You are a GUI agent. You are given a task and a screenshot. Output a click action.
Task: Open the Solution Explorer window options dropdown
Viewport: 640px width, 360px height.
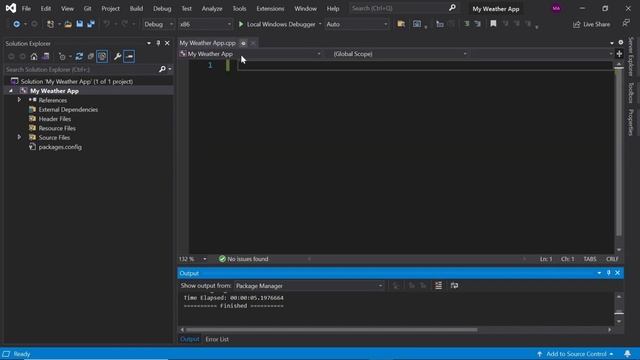149,43
